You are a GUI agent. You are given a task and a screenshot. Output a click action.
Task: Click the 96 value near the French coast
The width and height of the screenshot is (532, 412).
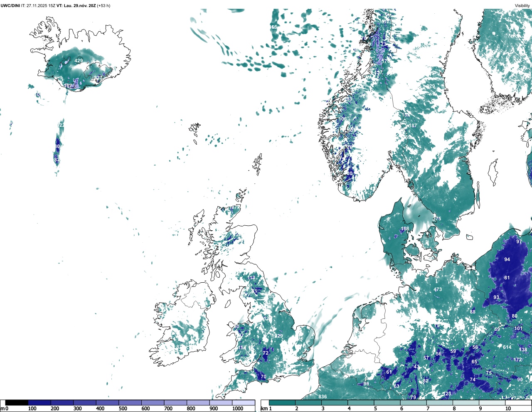point(366,384)
